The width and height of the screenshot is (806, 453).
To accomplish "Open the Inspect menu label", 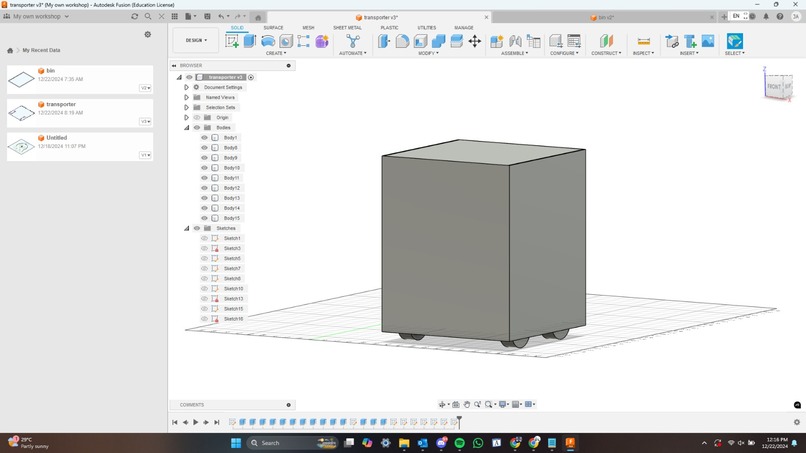I will tap(643, 53).
